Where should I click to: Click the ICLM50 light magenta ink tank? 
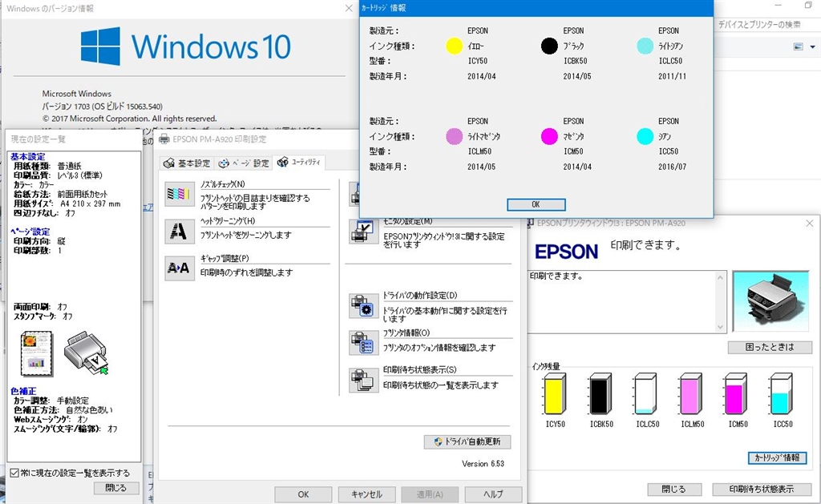[691, 394]
